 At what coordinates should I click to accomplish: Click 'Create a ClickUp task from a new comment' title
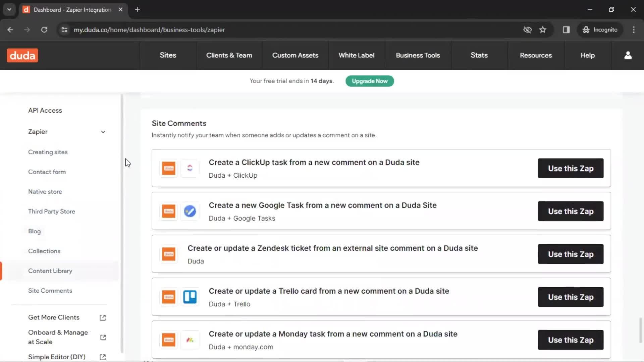[x=314, y=162]
